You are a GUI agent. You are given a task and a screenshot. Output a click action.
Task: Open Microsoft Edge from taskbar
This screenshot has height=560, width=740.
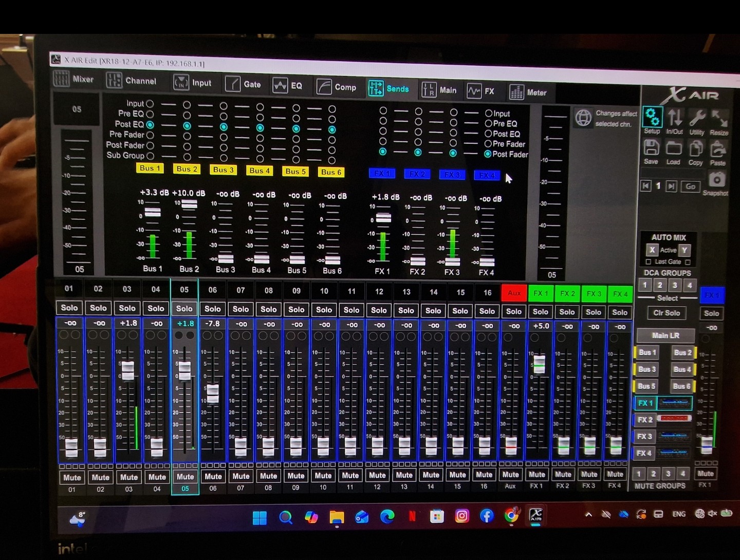click(x=387, y=516)
